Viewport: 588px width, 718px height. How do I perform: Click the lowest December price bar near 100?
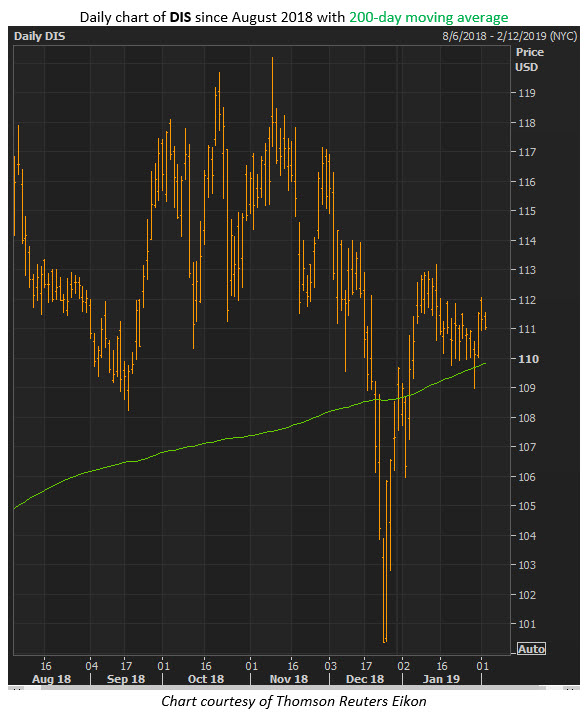(x=385, y=591)
